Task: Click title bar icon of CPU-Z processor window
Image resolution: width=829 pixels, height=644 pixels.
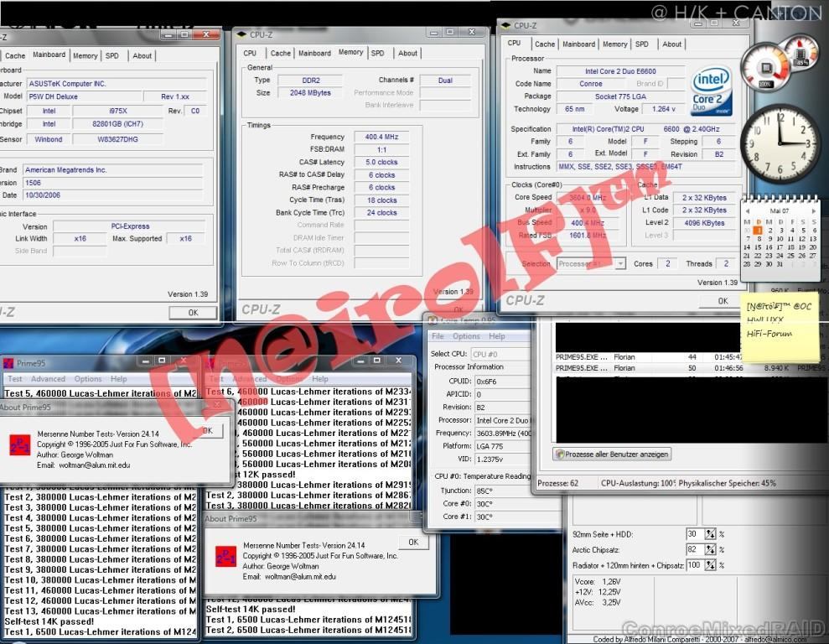Action: point(506,25)
